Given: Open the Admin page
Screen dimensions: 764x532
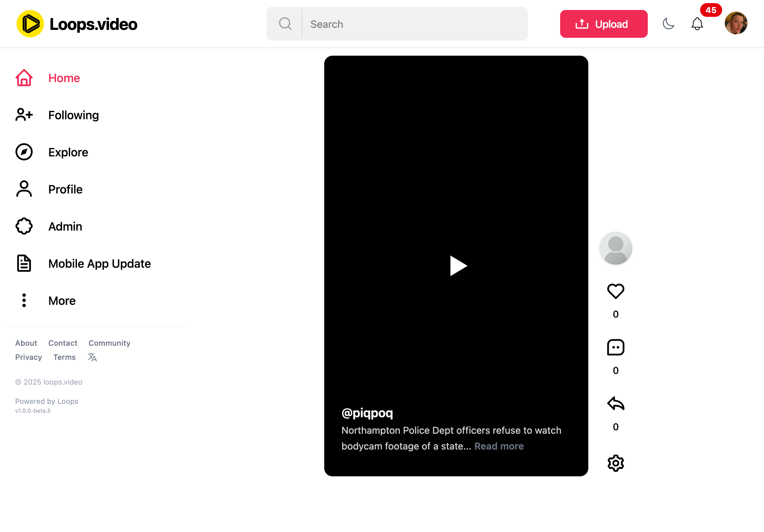Looking at the screenshot, I should point(65,226).
